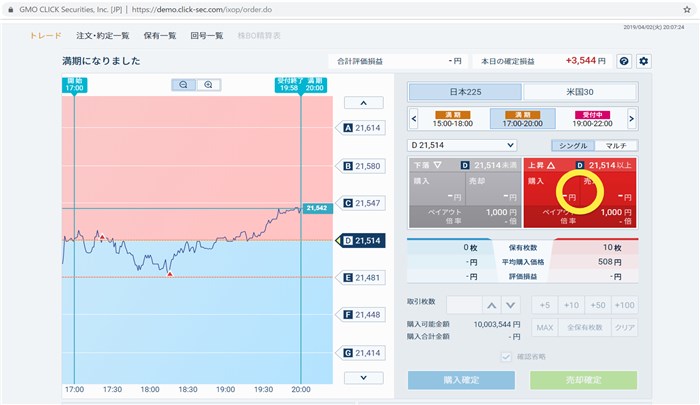Select the 米国30 instrument tab
Image resolution: width=700 pixels, height=405 pixels.
(579, 92)
